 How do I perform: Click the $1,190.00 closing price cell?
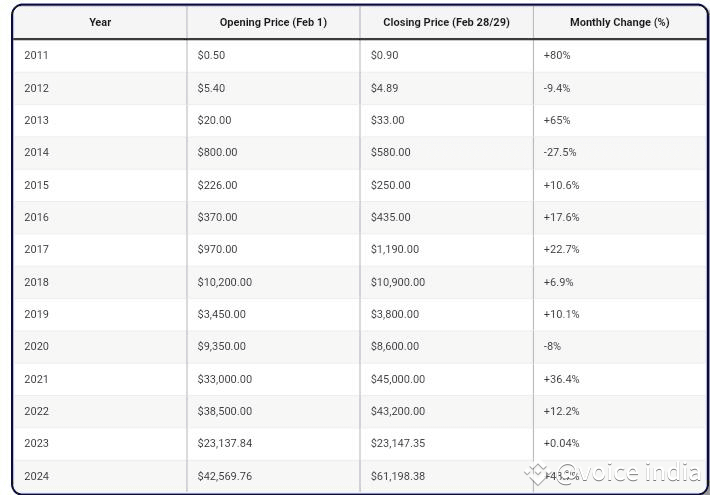pyautogui.click(x=395, y=249)
